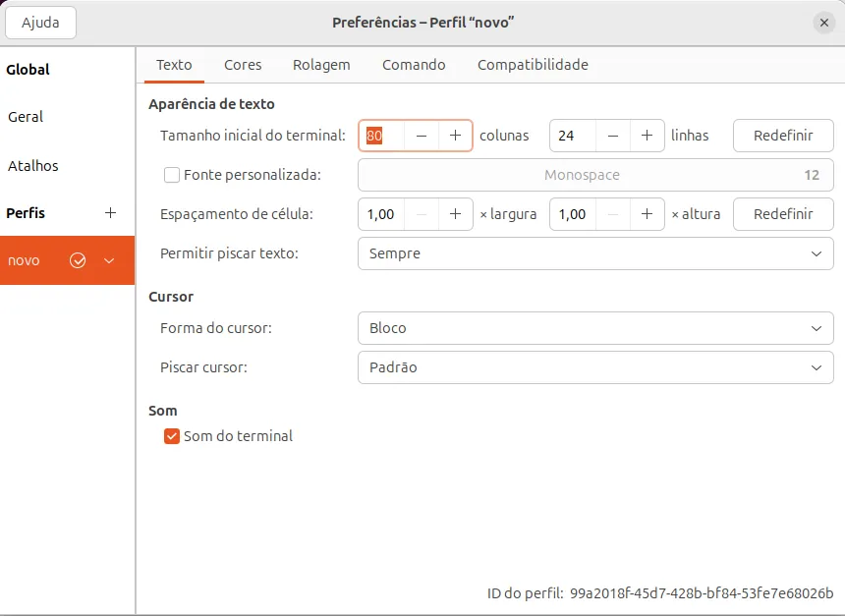Disable the Som do terminal checkbox
This screenshot has width=845, height=616.
(172, 436)
